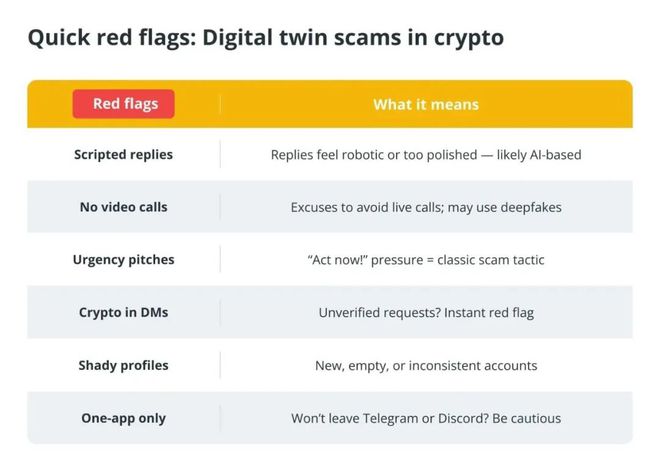Click the red 'Red flags' header badge

[123, 104]
